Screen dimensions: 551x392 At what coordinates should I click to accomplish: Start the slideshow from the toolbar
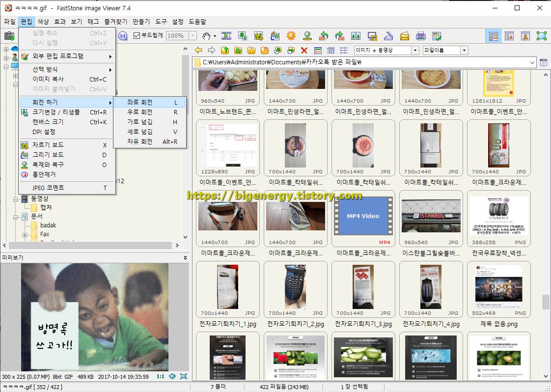pos(226,36)
